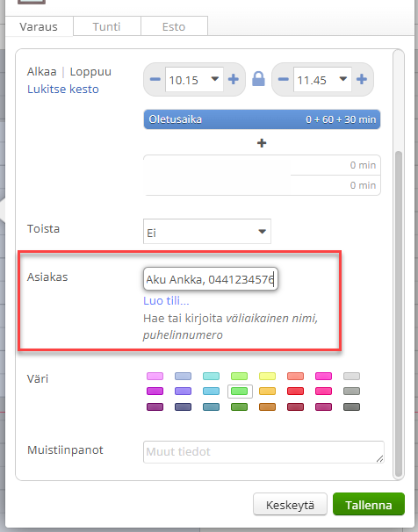Pick the light blue-gray swatch in top row
Screen dimensions: 418x532
[x=184, y=376]
